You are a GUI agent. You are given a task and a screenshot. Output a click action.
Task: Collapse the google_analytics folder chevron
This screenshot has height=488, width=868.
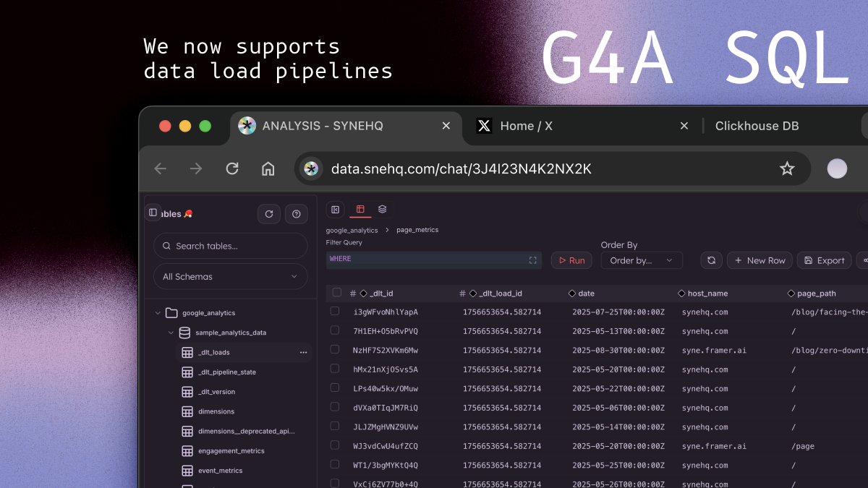tap(158, 313)
